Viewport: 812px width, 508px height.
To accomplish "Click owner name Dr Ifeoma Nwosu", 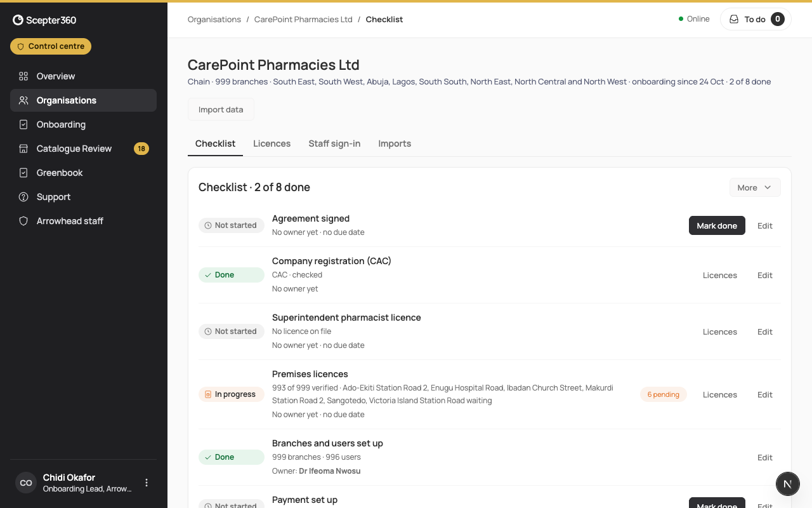I will tap(330, 471).
